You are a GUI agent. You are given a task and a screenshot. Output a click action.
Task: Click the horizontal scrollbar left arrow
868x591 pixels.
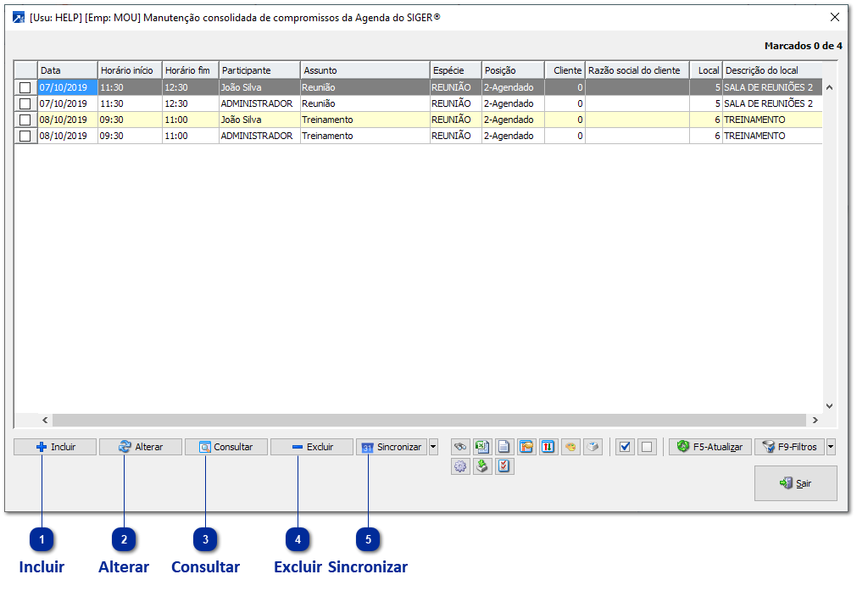[46, 420]
